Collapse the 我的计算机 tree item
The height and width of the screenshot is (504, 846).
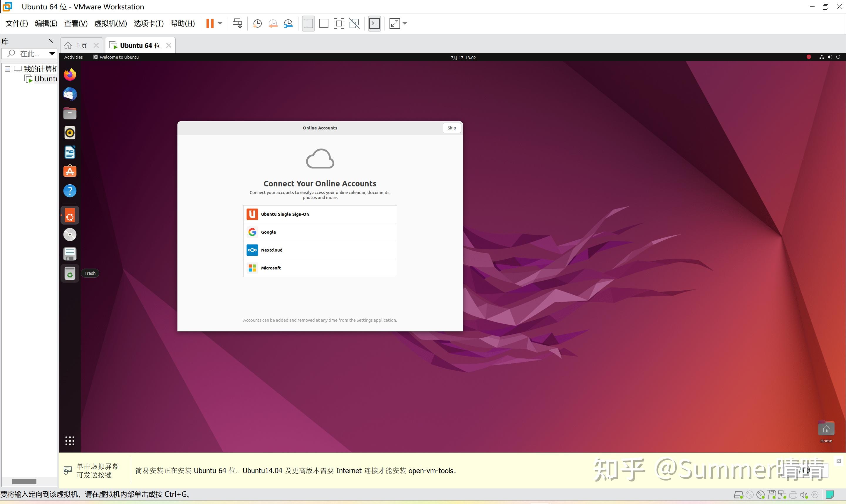coord(7,69)
